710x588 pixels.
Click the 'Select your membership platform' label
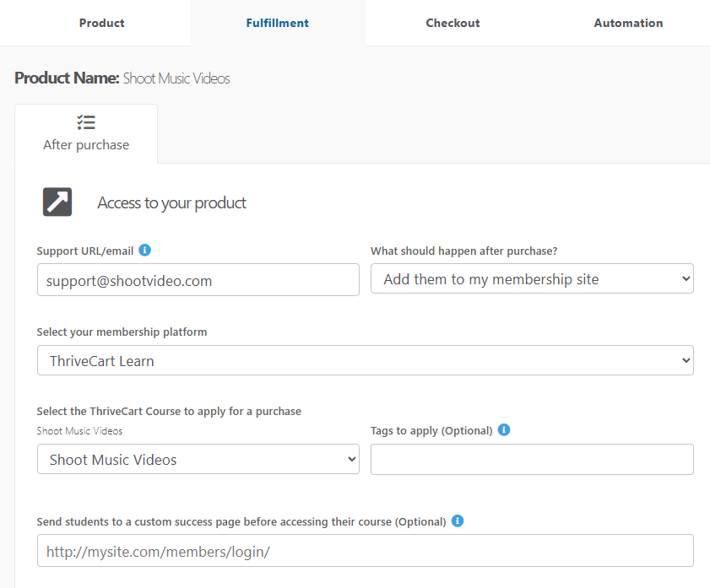pyautogui.click(x=122, y=332)
